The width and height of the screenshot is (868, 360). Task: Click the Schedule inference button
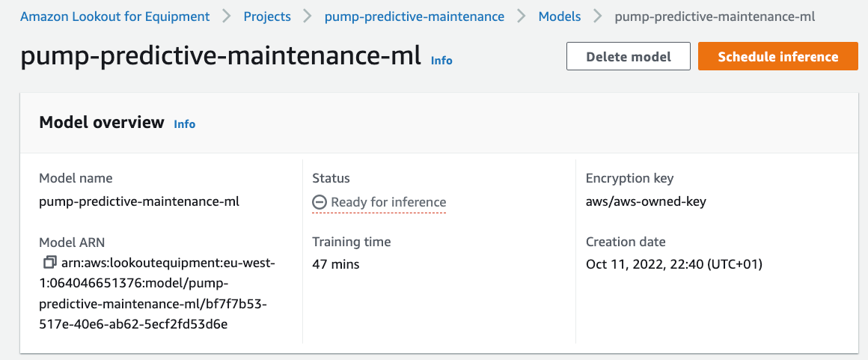pos(777,57)
